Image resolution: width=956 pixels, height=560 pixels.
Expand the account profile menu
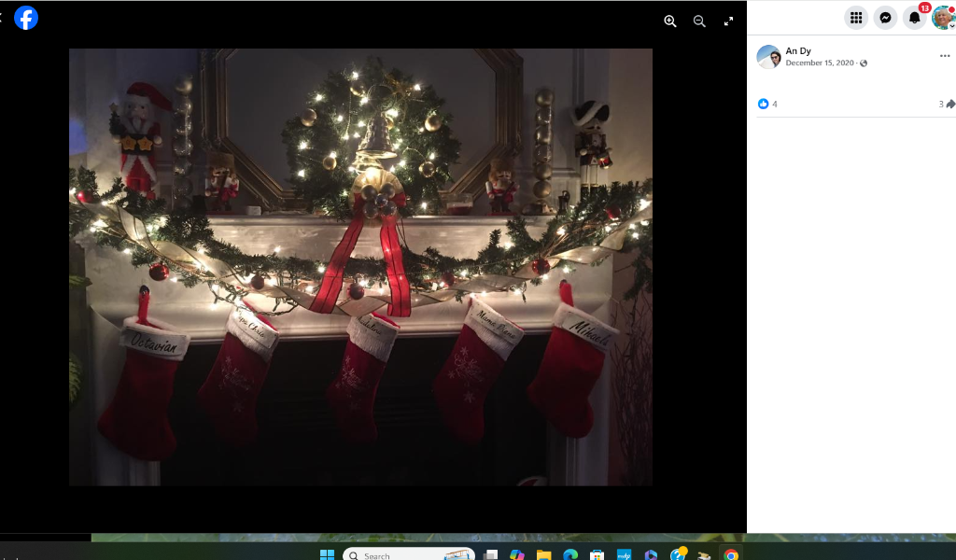tap(943, 18)
